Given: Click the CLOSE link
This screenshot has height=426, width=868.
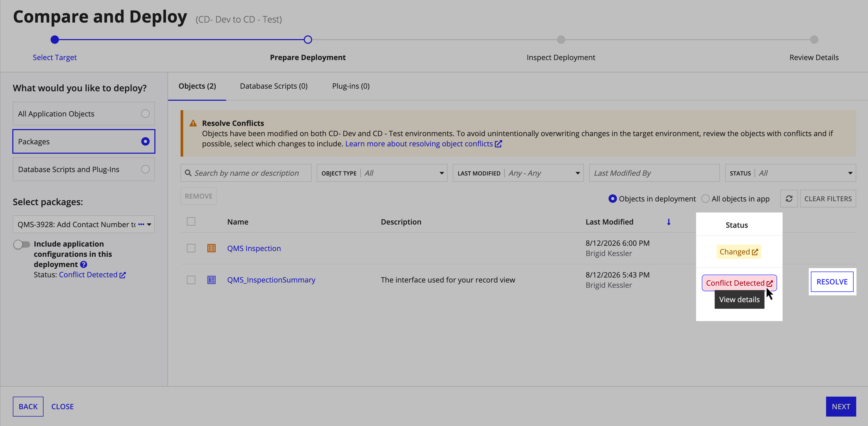Looking at the screenshot, I should (x=62, y=406).
